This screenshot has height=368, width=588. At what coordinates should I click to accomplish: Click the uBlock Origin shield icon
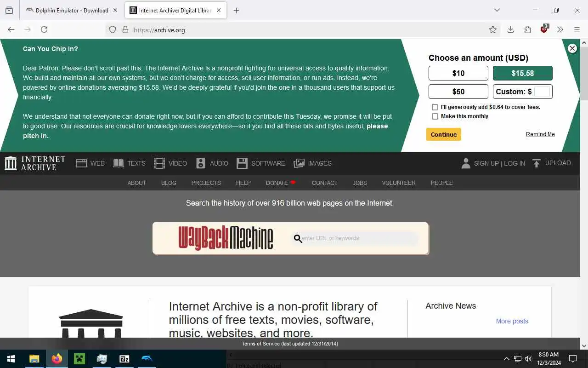(x=544, y=29)
